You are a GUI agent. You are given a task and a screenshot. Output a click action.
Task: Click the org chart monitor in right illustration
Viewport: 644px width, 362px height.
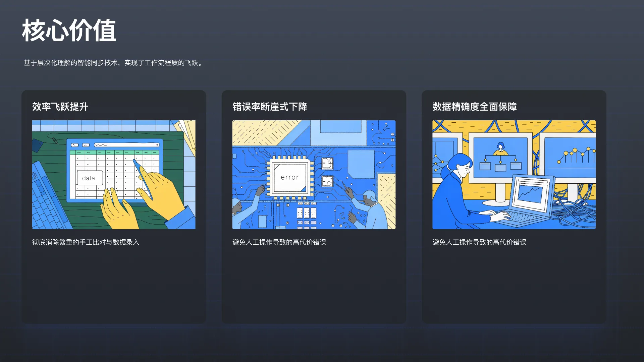click(500, 158)
